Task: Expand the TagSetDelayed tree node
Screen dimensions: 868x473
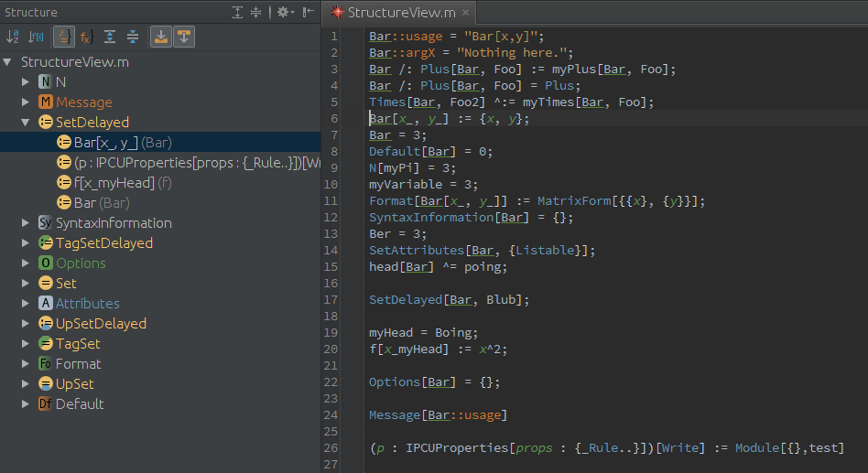Action: click(x=26, y=243)
